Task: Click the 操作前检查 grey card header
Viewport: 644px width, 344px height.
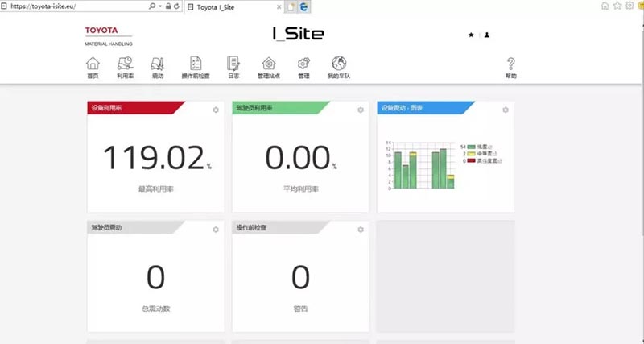Action: [x=280, y=227]
